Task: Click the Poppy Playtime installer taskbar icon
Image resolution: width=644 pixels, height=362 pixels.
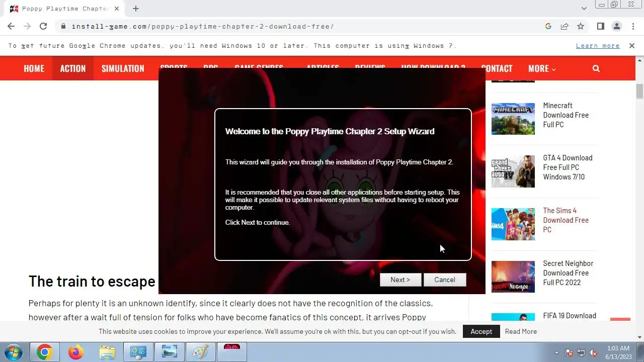Action: point(232,352)
